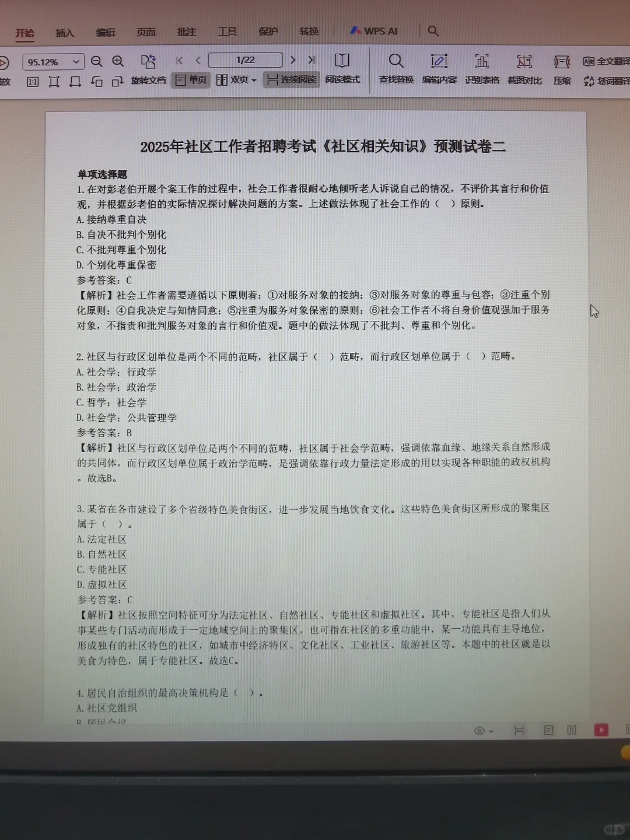Open 截图对比 screenshot compare tool
The image size is (630, 840).
(x=524, y=70)
